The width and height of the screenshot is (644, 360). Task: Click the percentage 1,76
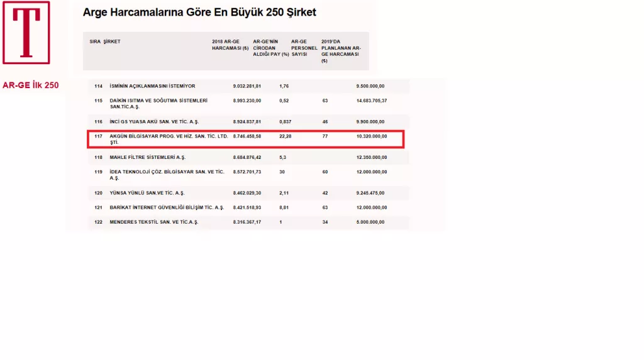click(284, 86)
